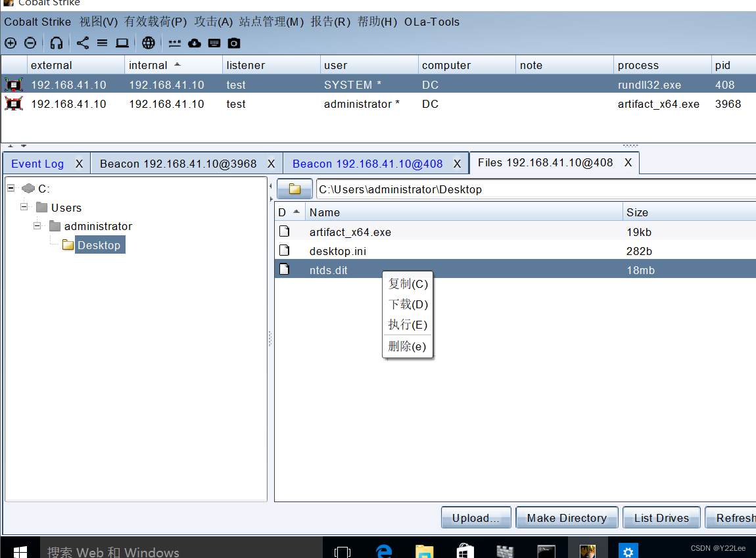Screen dimensions: 756x558
Task: Select the artifact_x64.exe file row name
Action: 350,232
